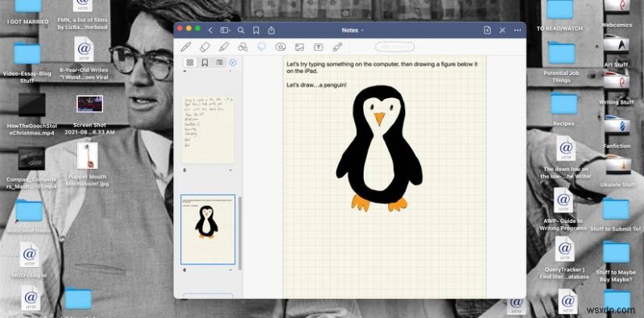Select the 'Webcomics' desktop item
Image resolution: width=644 pixels, height=318 pixels.
617,14
